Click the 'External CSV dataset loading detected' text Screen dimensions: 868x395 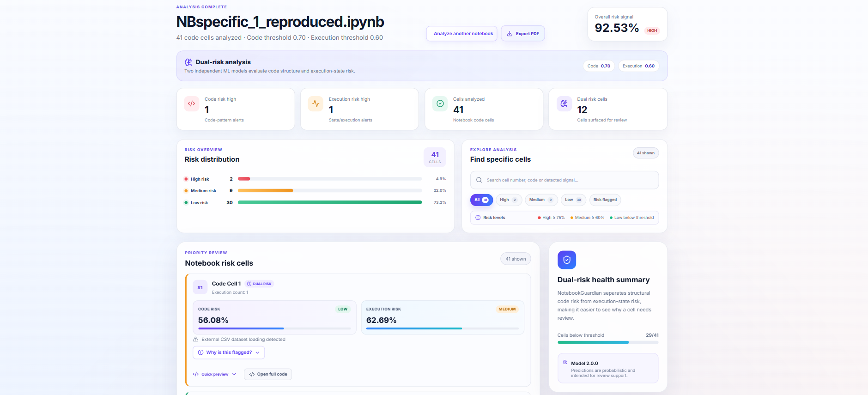tap(243, 340)
